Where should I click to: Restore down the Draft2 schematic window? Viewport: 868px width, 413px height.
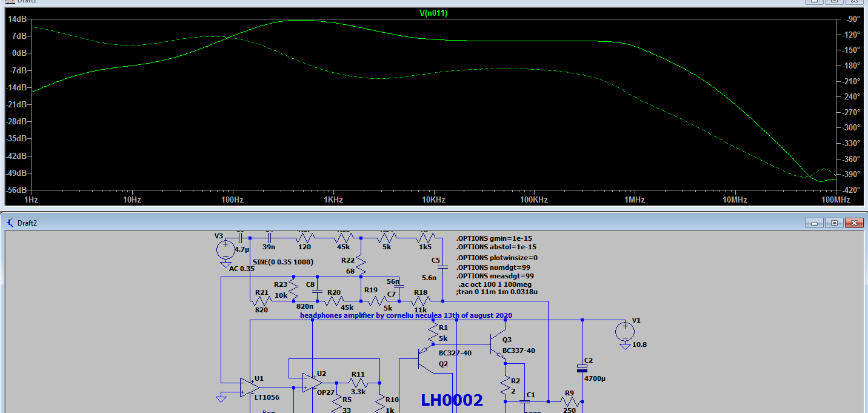pos(834,223)
